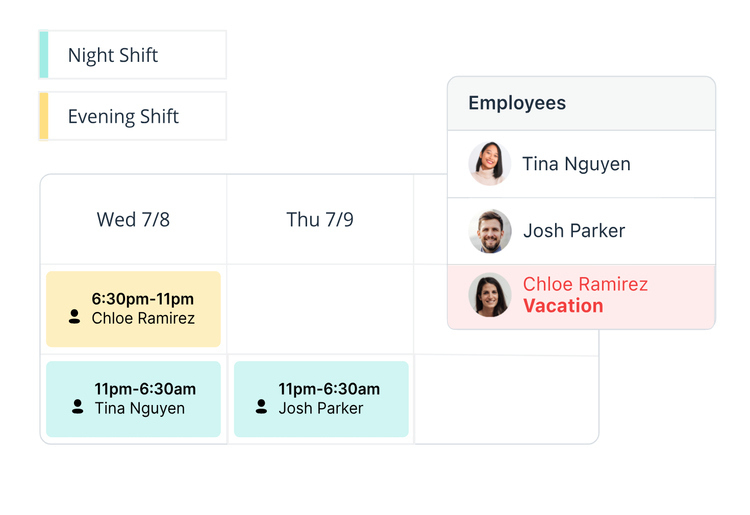
Task: Select Tina Nguyen in Employees list
Action: (576, 164)
